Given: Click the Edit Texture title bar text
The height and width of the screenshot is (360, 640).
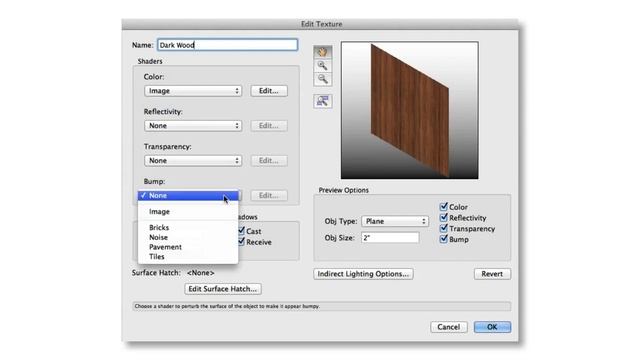Looking at the screenshot, I should pos(322,24).
